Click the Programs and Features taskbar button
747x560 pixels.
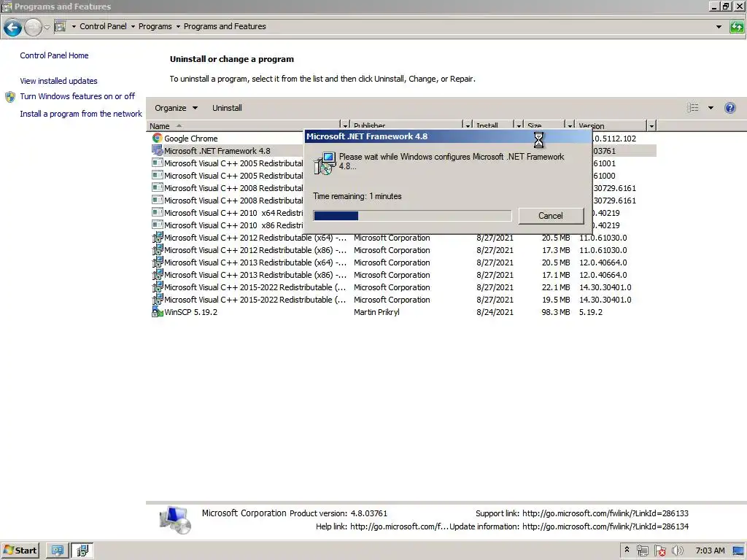(82, 551)
